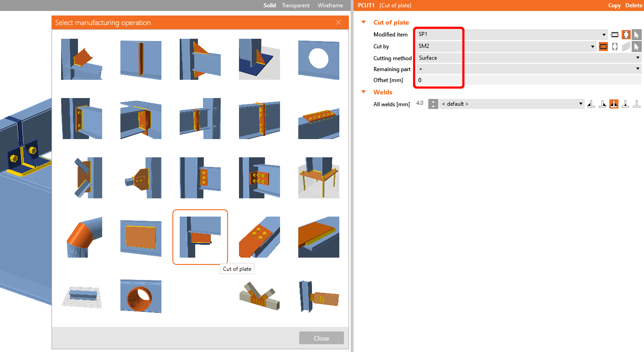Select the second weld type (right fillet)

tap(602, 104)
